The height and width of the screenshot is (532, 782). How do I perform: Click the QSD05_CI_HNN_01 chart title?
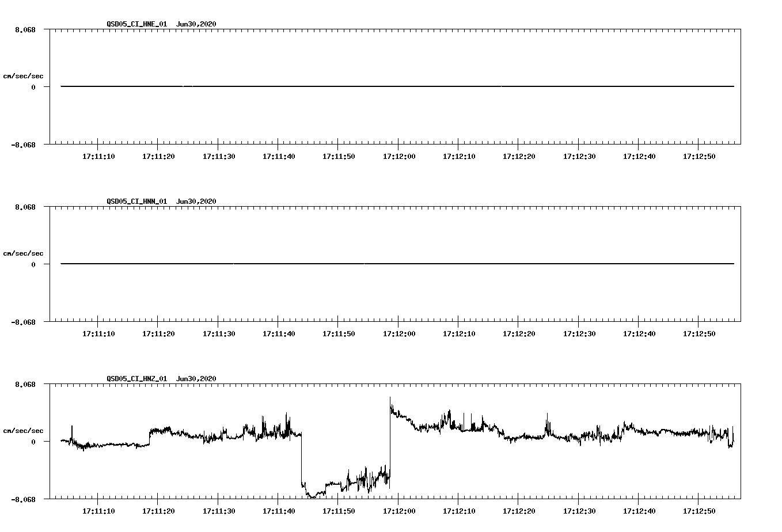(161, 202)
